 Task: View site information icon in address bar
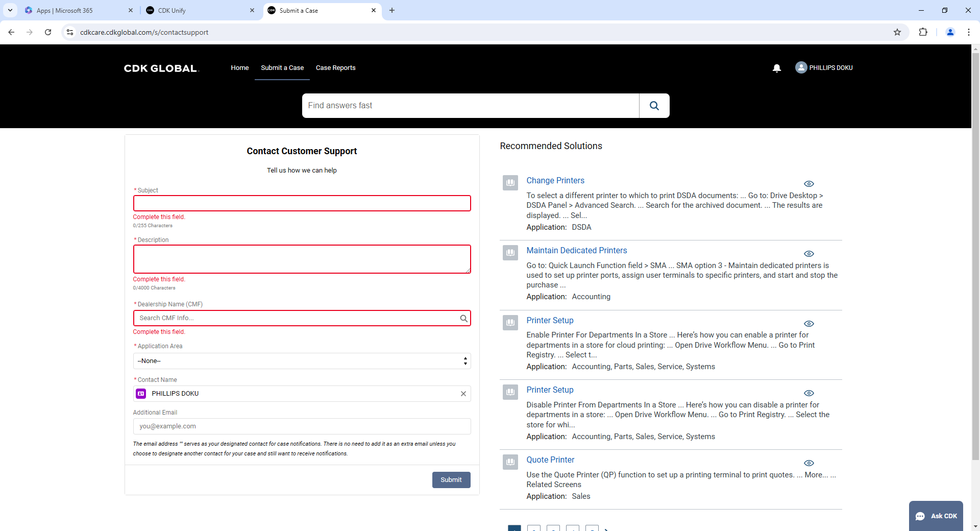70,32
